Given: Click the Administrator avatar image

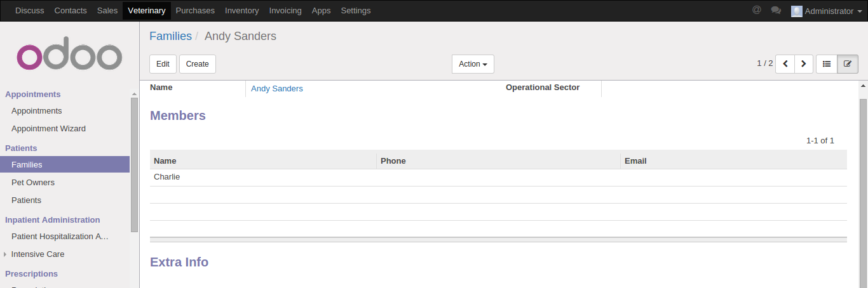Looking at the screenshot, I should (796, 11).
